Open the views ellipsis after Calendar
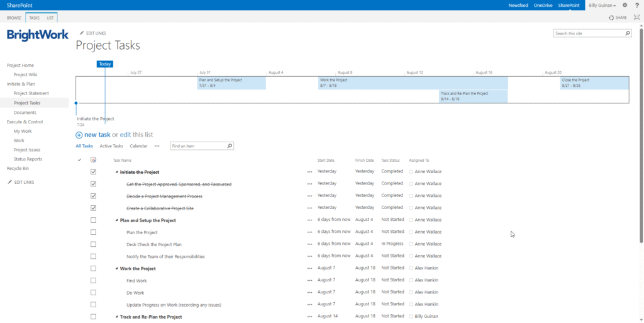This screenshot has height=323, width=644. tap(157, 146)
